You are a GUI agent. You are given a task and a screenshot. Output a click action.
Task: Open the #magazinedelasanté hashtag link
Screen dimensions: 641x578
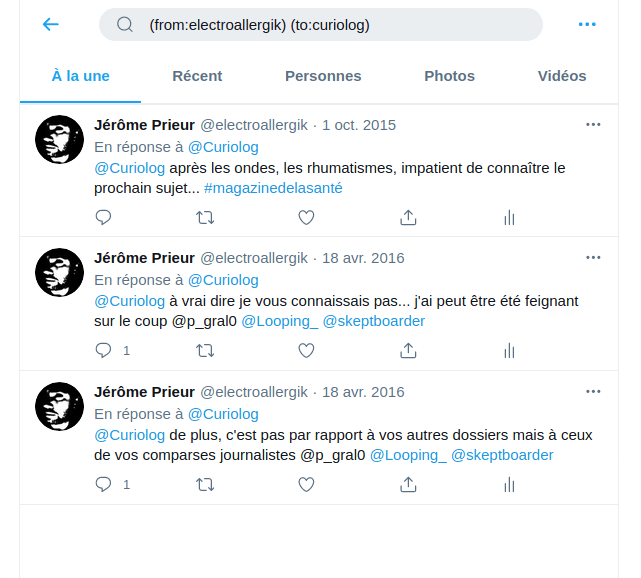pyautogui.click(x=273, y=188)
